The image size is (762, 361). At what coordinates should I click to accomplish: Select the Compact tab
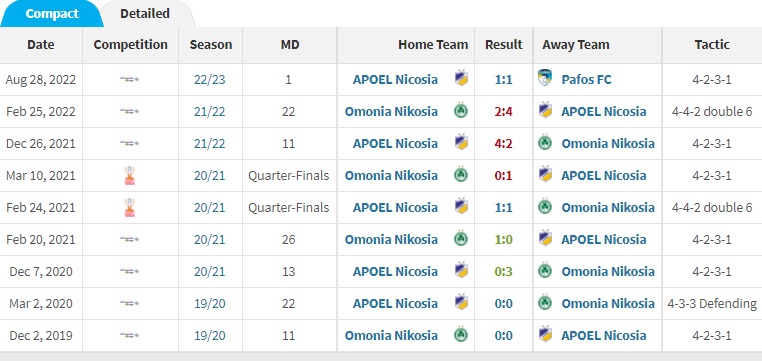coord(52,14)
